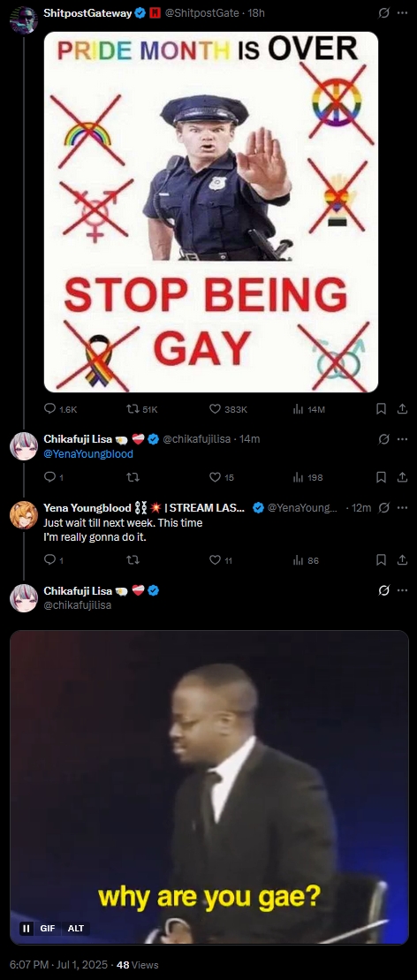Open the Pride Month meme image
This screenshot has height=980, width=417.
(210, 212)
